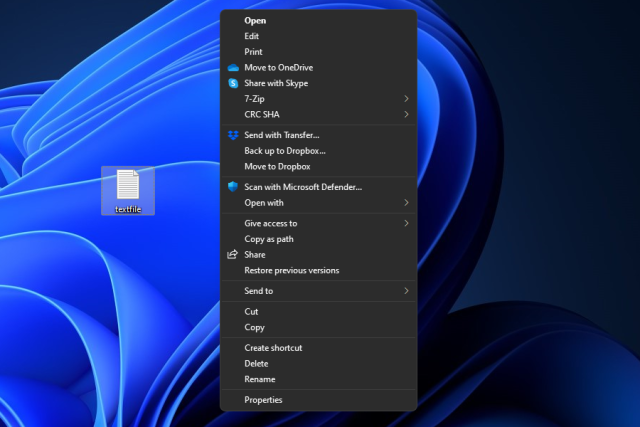
Task: Choose Share with Skype
Action: pyautogui.click(x=318, y=83)
